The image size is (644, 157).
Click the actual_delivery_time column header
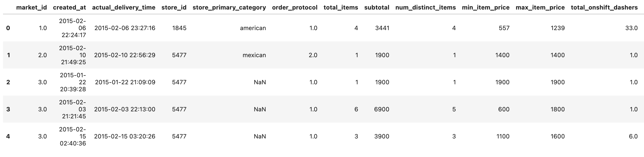point(124,8)
